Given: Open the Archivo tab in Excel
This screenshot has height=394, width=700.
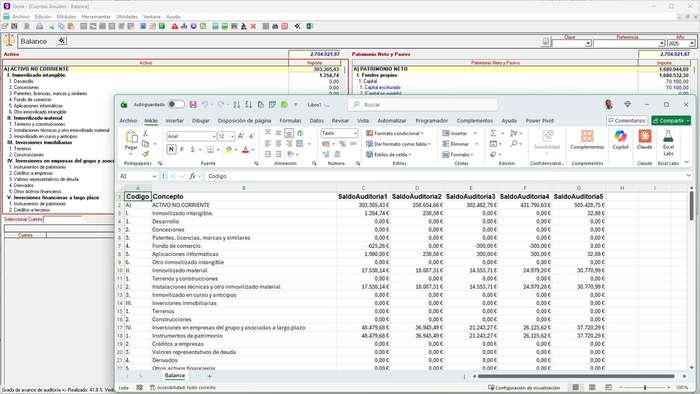Looking at the screenshot, I should (128, 120).
